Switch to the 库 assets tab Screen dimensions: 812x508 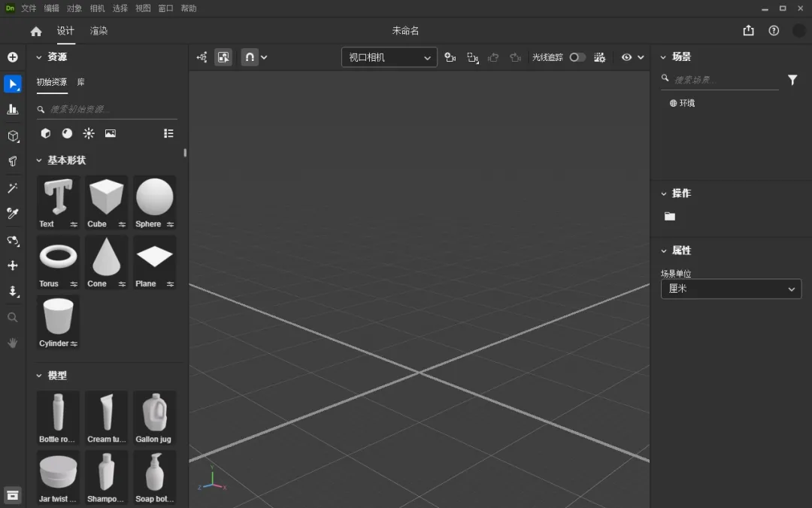click(x=80, y=82)
